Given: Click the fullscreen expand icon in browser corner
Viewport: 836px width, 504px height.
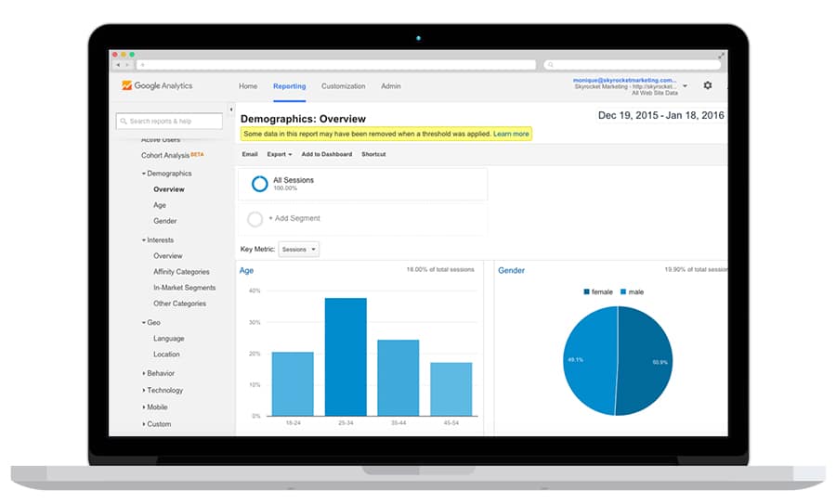Looking at the screenshot, I should tap(721, 55).
